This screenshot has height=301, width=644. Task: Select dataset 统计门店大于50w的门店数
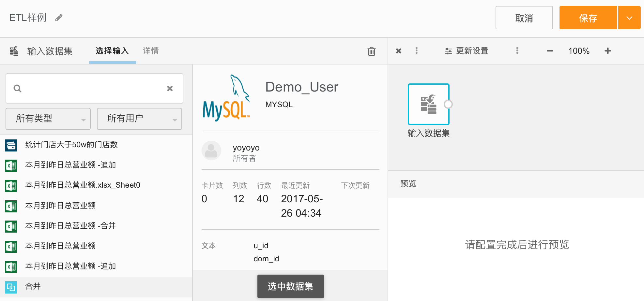pos(96,145)
